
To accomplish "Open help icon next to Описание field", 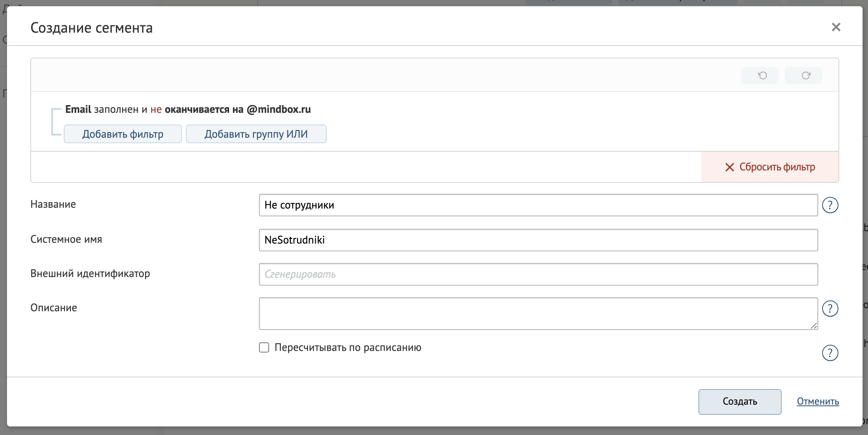I will (x=830, y=309).
